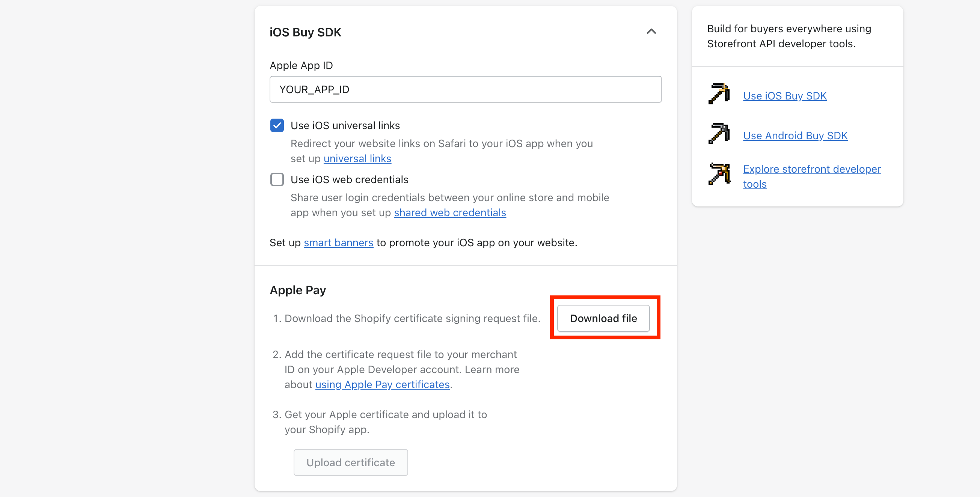The image size is (980, 497).
Task: Collapse the iOS Buy SDK section chevron
Action: [651, 32]
